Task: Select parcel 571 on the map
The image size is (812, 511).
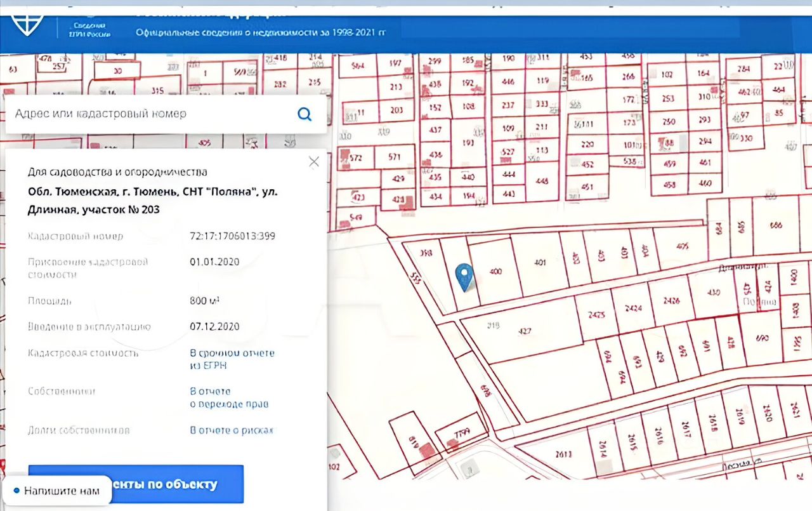Action: (x=395, y=157)
